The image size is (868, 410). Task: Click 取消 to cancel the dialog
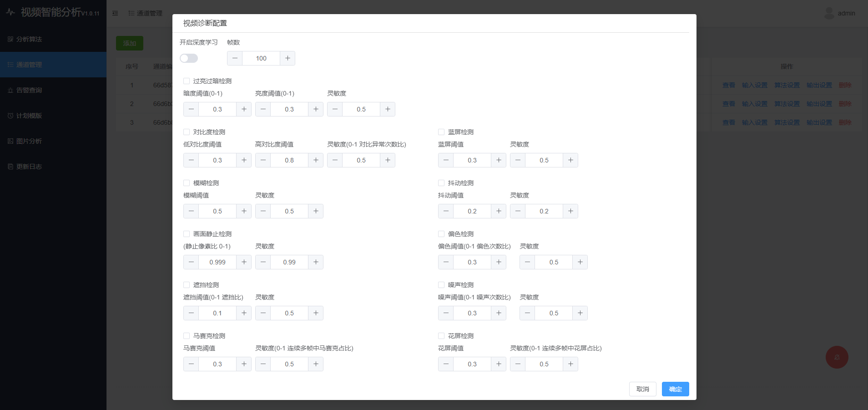coord(643,389)
